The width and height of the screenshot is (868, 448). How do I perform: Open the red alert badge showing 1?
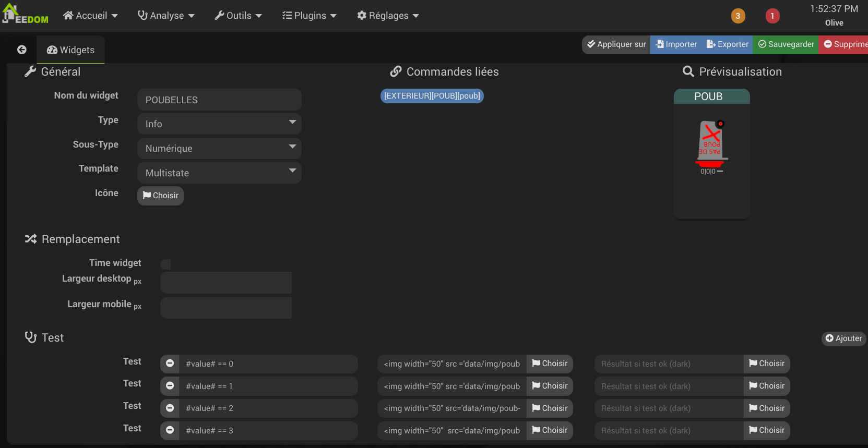[x=772, y=16]
